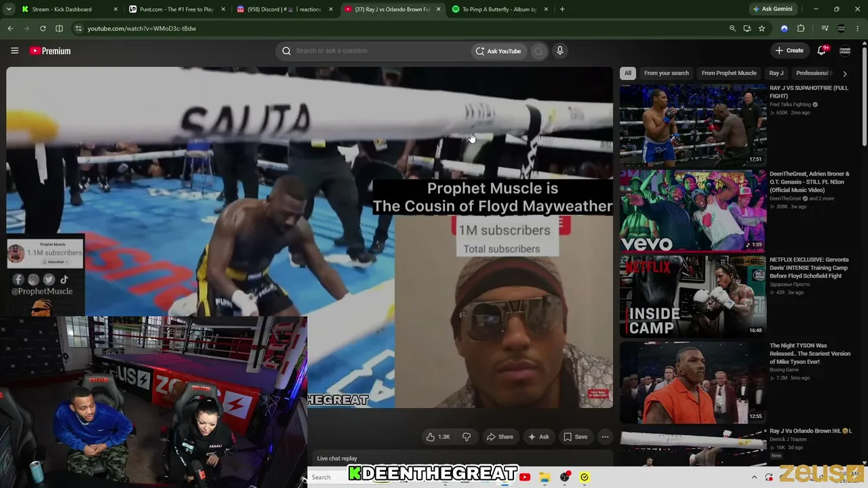
Task: Select From Prophet Muscle chip
Action: coord(729,73)
